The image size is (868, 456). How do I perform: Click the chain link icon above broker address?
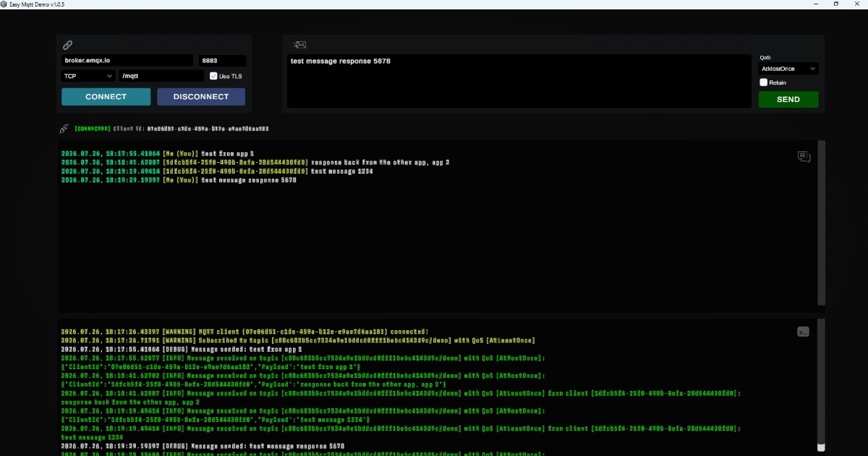[67, 45]
